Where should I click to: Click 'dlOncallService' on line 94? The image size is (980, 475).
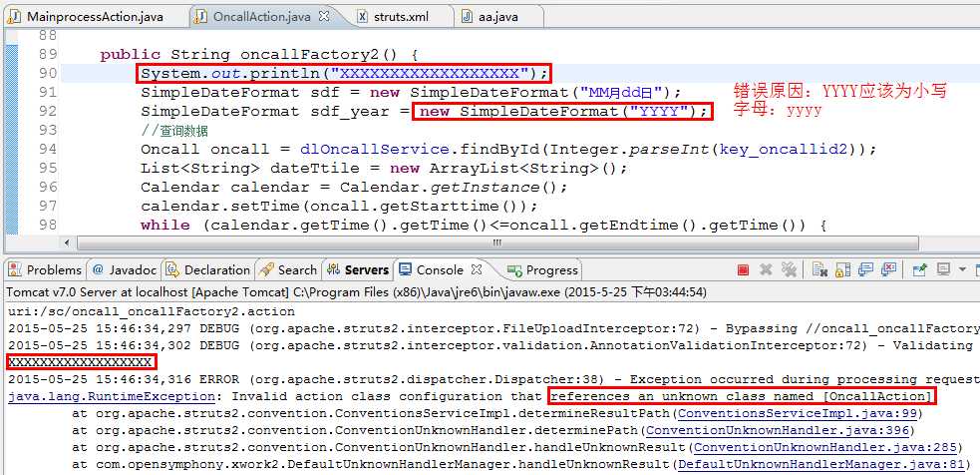tap(375, 150)
